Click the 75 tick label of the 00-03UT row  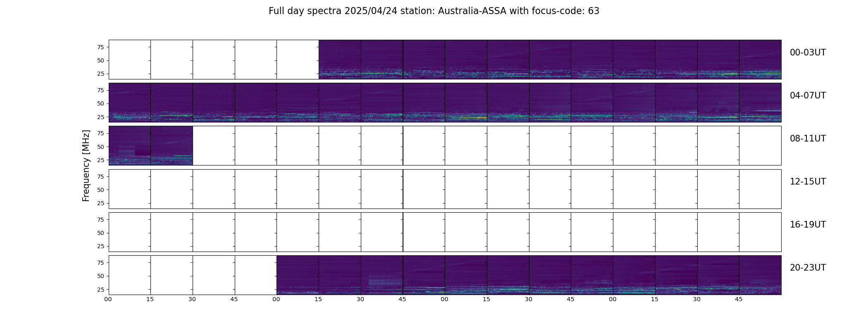click(x=100, y=47)
